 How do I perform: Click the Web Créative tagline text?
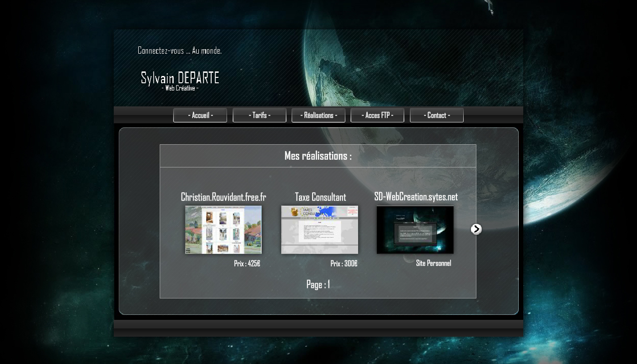(180, 89)
